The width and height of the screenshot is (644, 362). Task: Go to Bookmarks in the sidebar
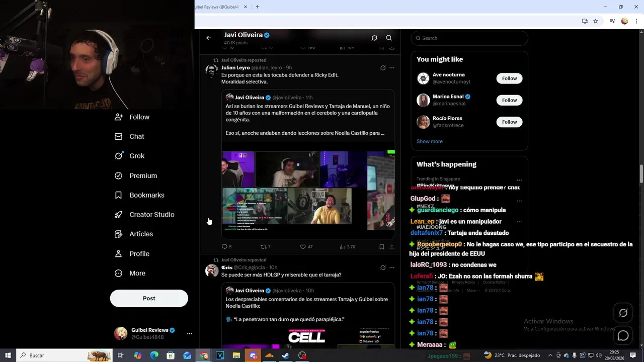pos(139,195)
